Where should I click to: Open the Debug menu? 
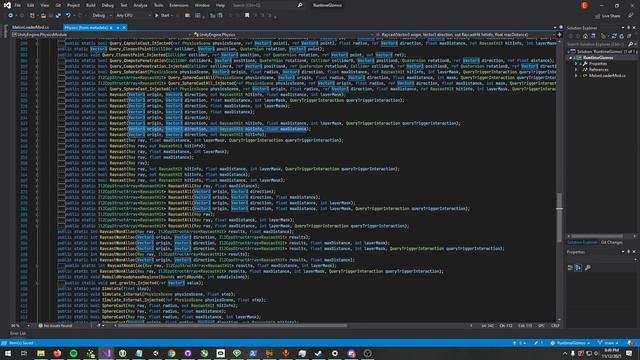tap(108, 5)
